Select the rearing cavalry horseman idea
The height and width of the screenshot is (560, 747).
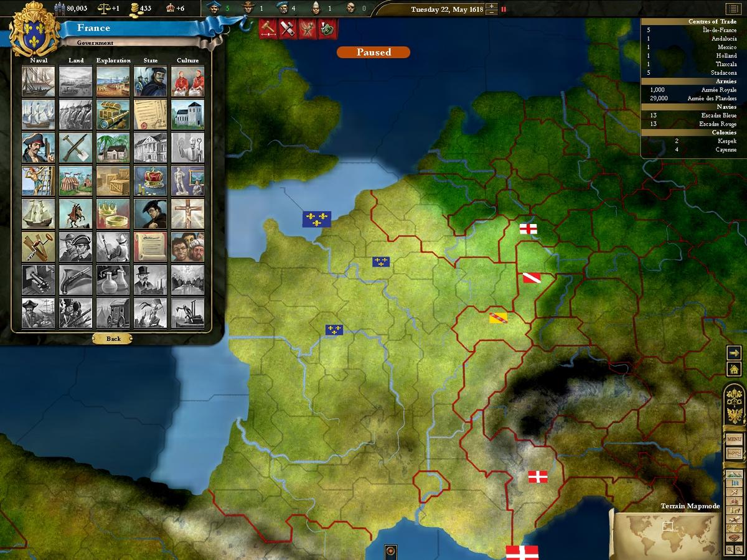coord(75,213)
